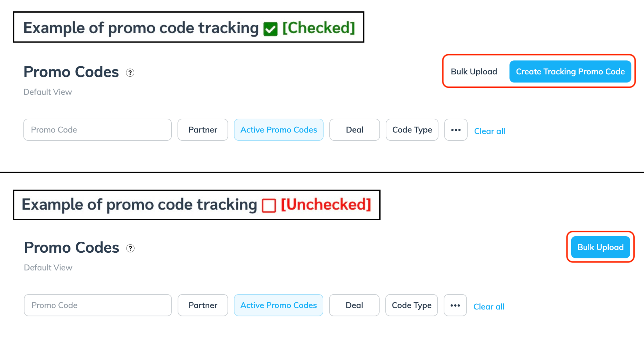644x362 pixels.
Task: Click the upper Clear all link
Action: pyautogui.click(x=489, y=131)
